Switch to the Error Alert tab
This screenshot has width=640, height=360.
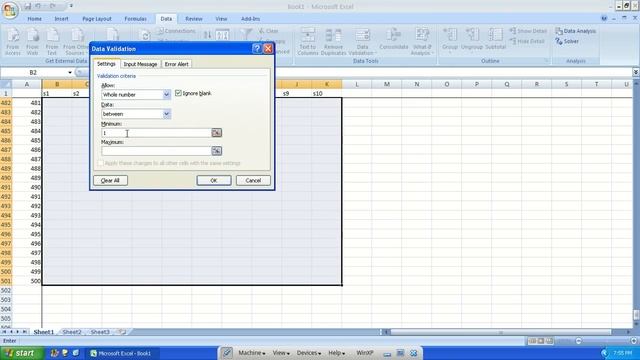pos(176,64)
